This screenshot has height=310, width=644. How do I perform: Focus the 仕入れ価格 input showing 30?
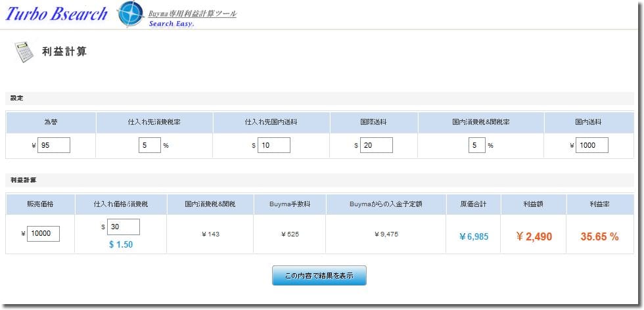(124, 227)
